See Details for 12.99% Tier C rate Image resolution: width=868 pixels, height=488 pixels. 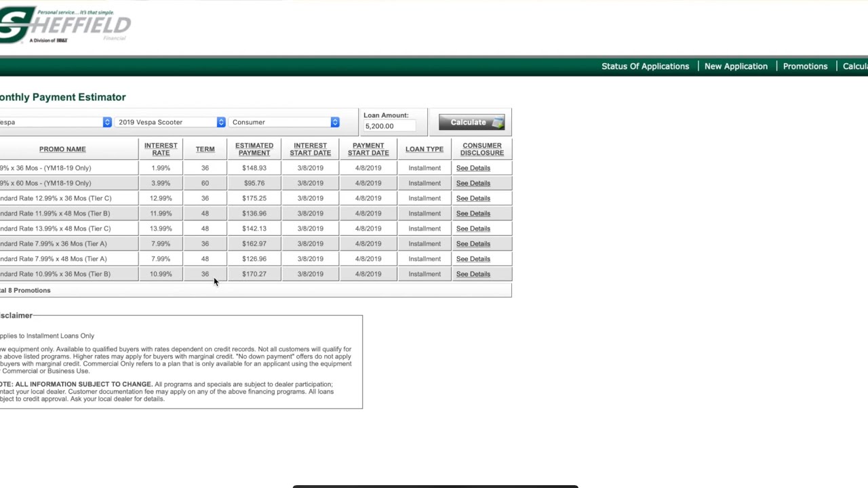(473, 199)
